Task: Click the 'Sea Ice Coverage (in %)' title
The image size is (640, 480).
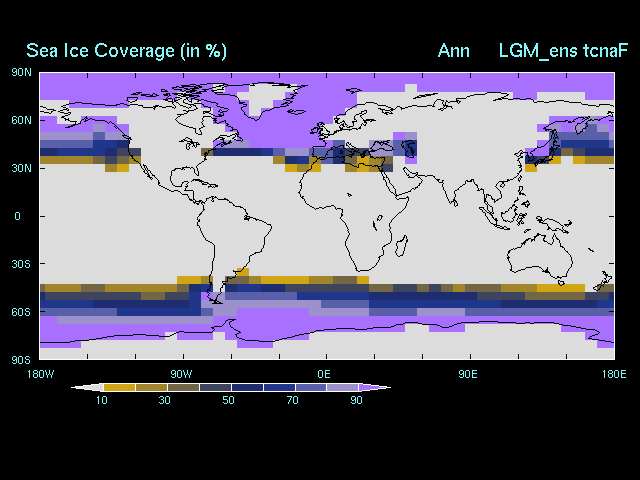Action: tap(126, 51)
